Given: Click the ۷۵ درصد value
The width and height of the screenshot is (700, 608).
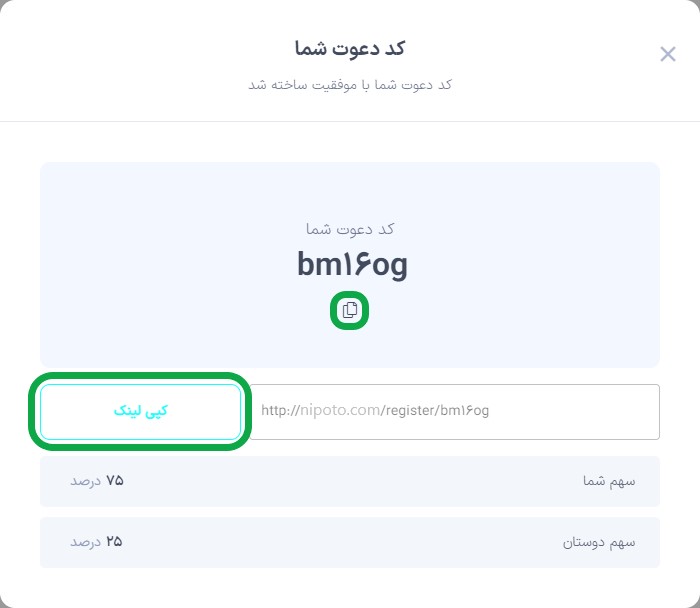Looking at the screenshot, I should tap(97, 481).
